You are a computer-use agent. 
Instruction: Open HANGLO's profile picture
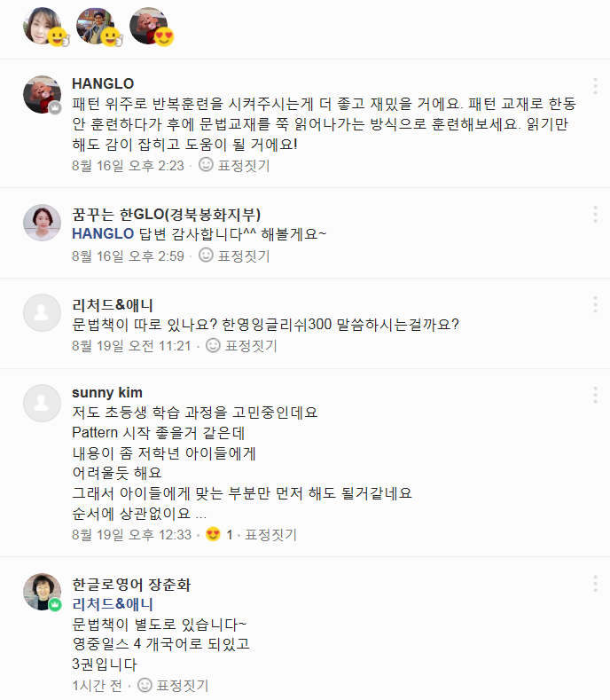pyautogui.click(x=42, y=95)
